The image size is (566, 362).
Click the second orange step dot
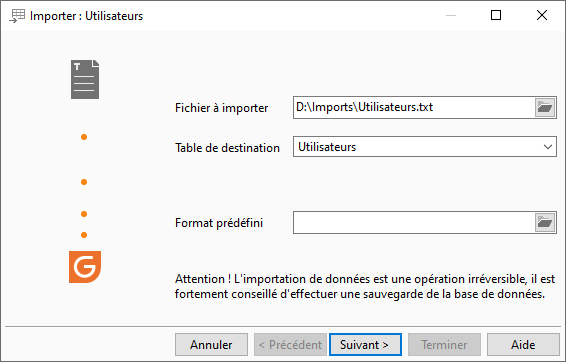pyautogui.click(x=84, y=182)
